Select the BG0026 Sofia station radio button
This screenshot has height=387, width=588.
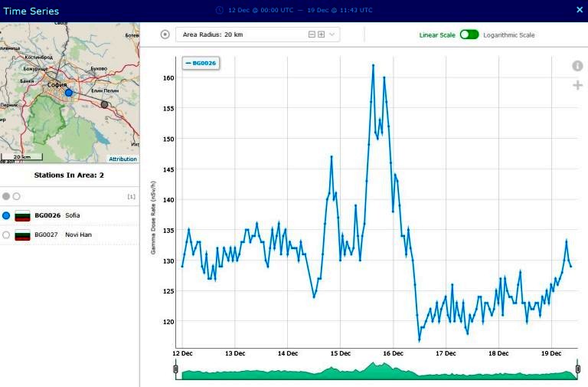coord(6,215)
